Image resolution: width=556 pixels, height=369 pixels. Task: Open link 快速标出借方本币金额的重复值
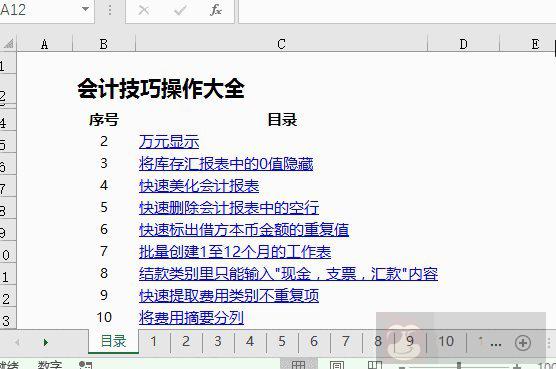244,230
